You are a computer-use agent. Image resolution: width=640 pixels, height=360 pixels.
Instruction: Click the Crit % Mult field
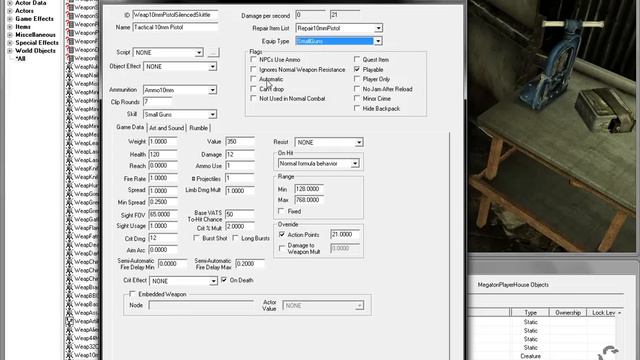(x=240, y=227)
